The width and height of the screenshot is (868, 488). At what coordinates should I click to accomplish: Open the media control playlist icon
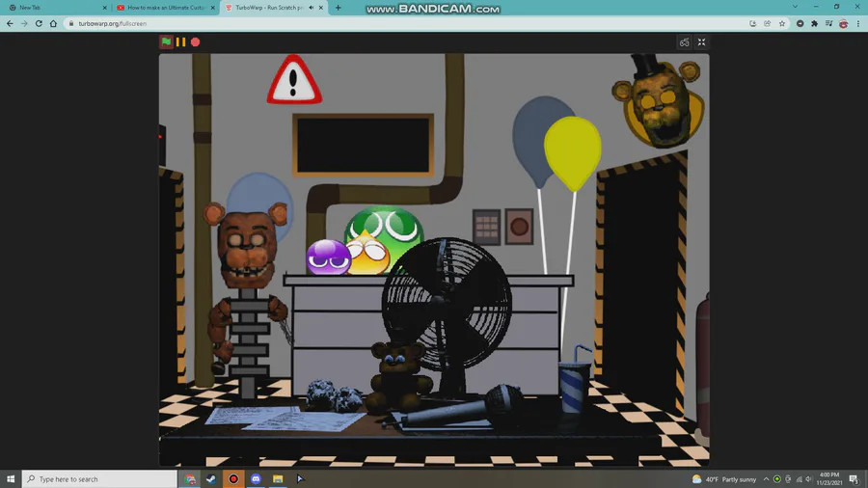[x=828, y=24]
